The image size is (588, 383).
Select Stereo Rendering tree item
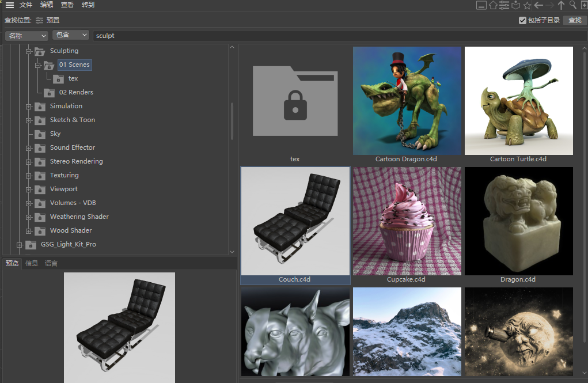pyautogui.click(x=76, y=161)
